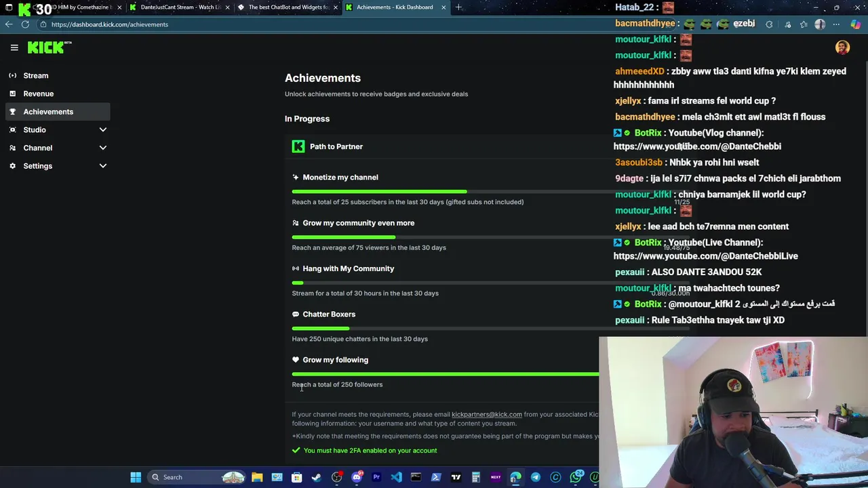The image size is (868, 488).
Task: Open Windows Start menu
Action: (x=136, y=477)
